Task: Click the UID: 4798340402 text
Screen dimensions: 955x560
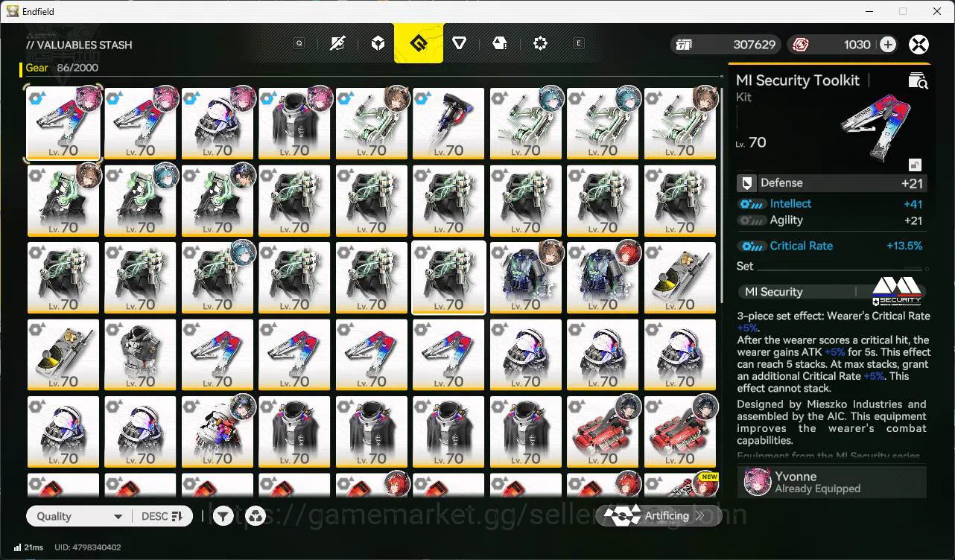Action: tap(88, 547)
